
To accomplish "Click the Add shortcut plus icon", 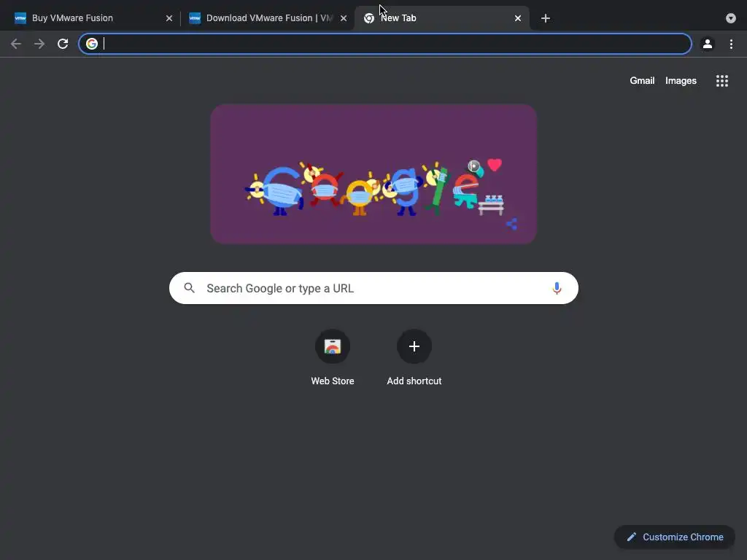I will coord(414,346).
